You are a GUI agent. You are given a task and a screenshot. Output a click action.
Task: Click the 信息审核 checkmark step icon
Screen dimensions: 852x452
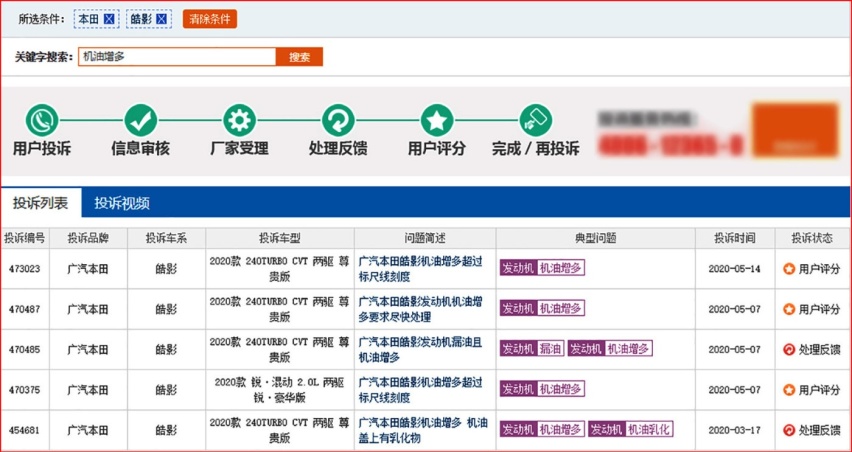(x=141, y=120)
